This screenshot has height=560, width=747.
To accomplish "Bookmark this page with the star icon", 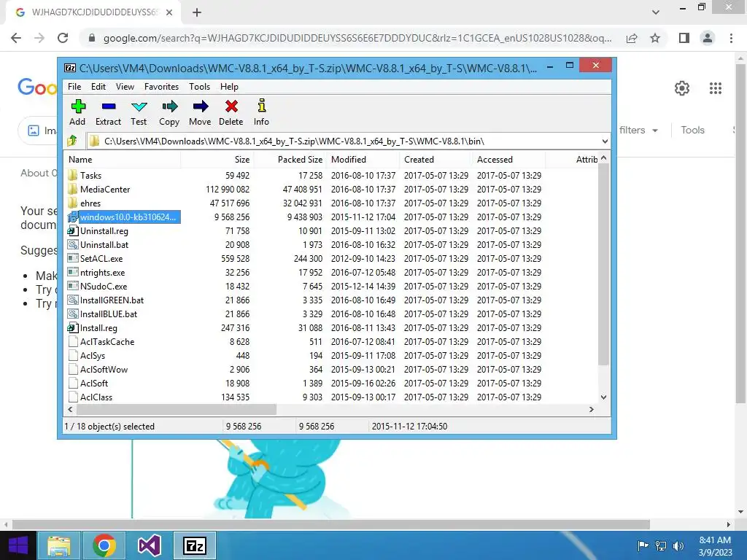I will (x=655, y=38).
